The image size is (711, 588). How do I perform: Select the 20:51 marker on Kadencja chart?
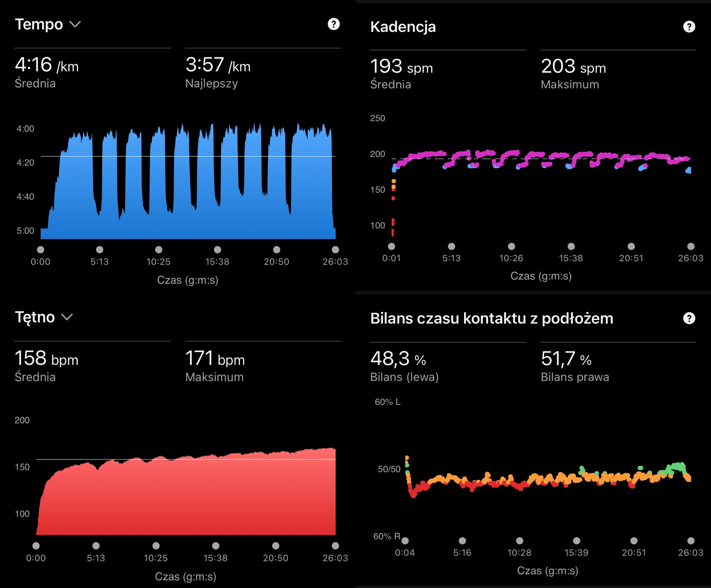click(x=631, y=246)
